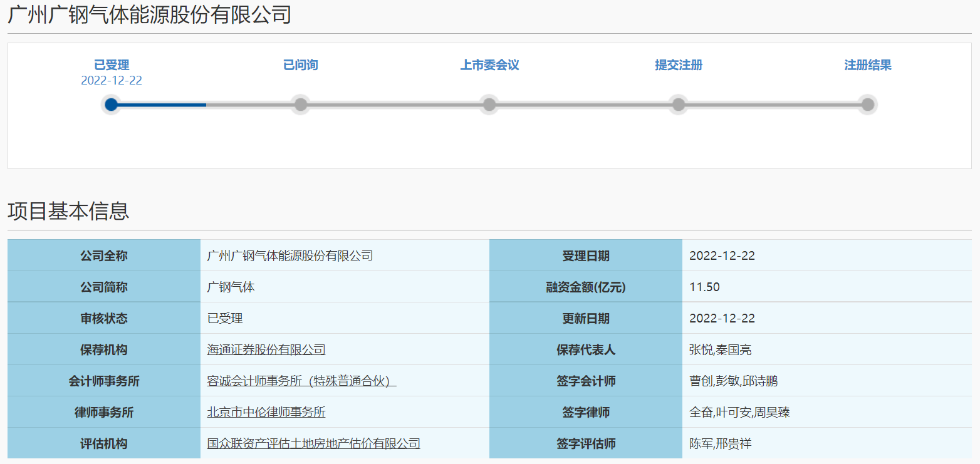Click the blue progress bar segment
This screenshot has height=464, width=980.
tap(160, 105)
